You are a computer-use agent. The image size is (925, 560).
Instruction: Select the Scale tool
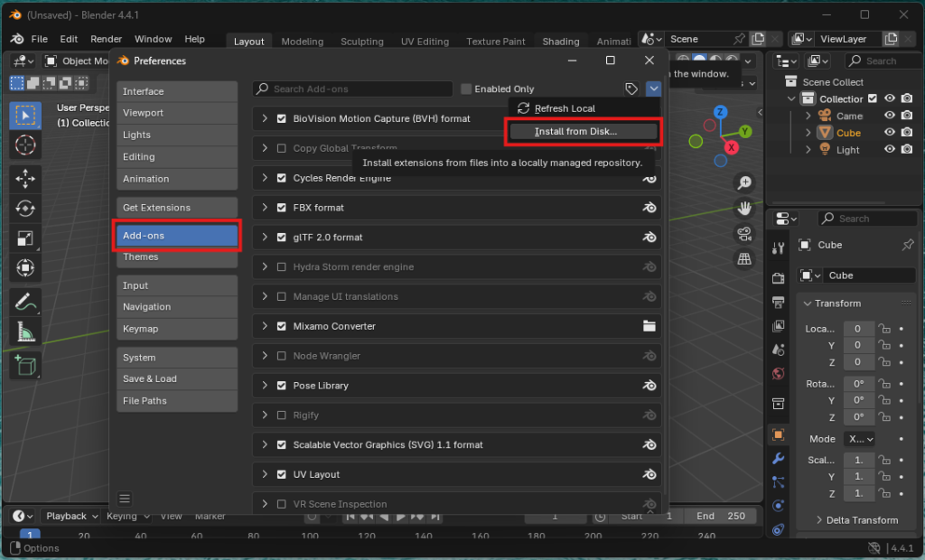[24, 238]
